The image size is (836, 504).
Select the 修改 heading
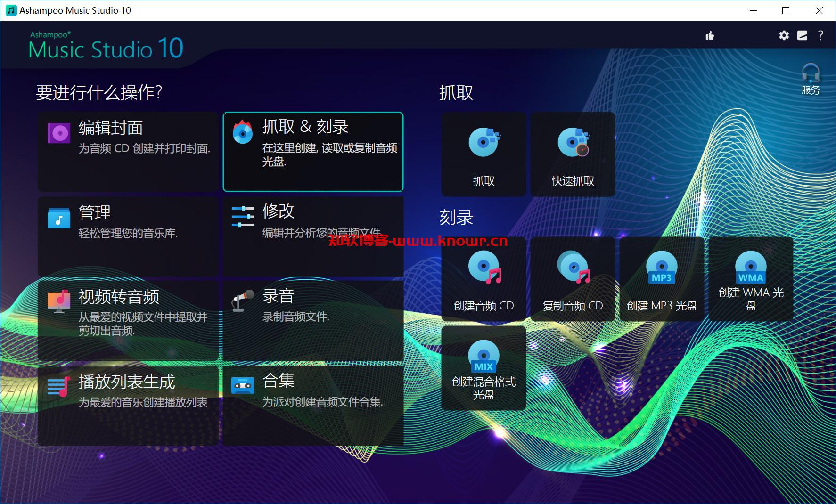click(x=279, y=211)
